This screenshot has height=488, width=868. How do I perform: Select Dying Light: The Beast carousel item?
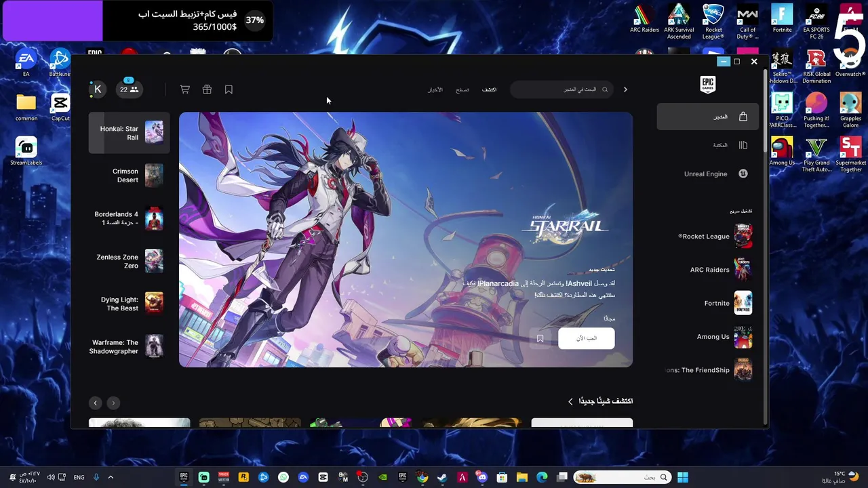tap(129, 304)
